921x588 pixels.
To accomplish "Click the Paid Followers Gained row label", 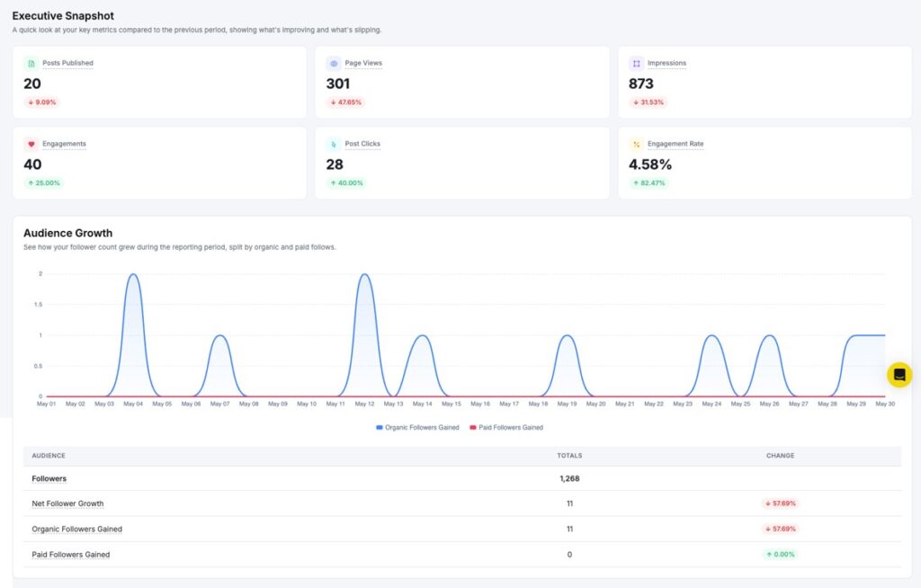I will (70, 554).
